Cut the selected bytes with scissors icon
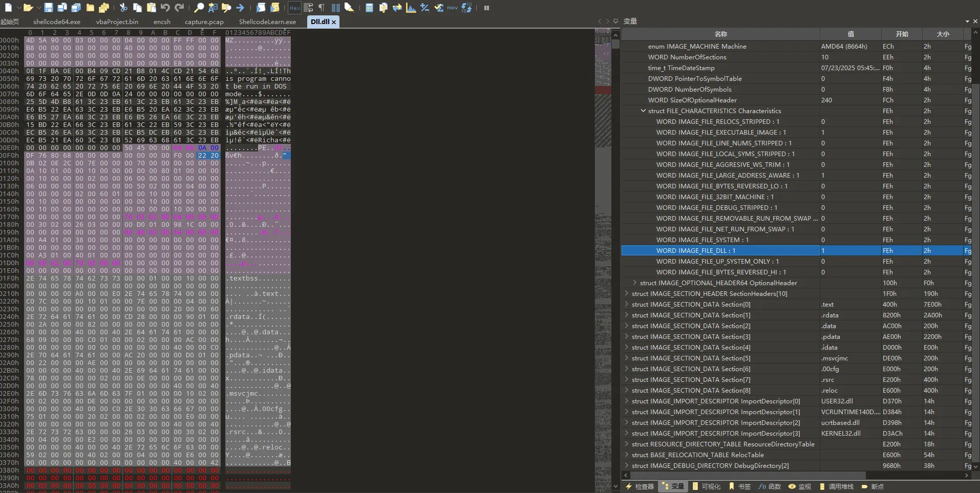 pos(123,8)
